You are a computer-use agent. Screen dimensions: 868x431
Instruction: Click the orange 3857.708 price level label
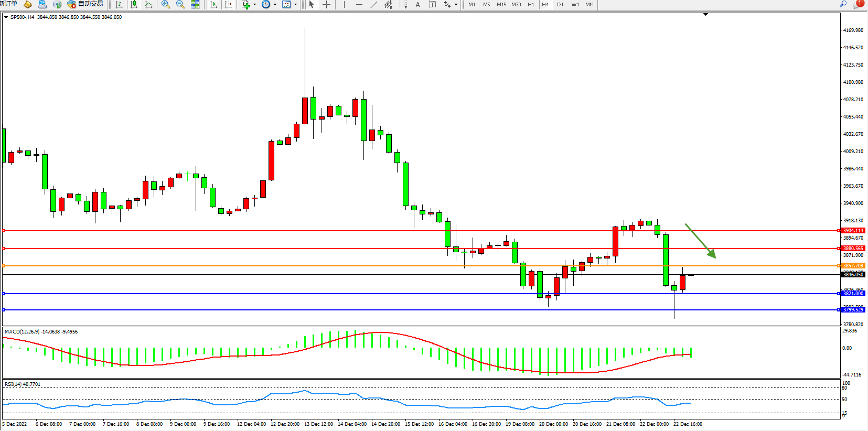(853, 266)
